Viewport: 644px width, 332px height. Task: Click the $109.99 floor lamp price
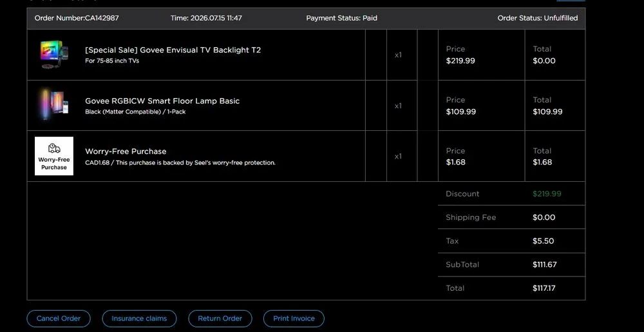point(461,112)
